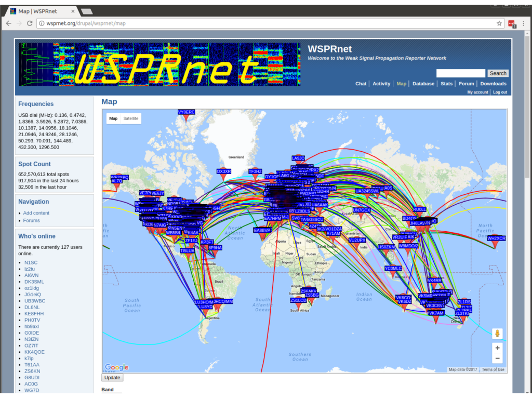Click the WSPRnet site title
The height and width of the screenshot is (398, 532).
tap(329, 49)
